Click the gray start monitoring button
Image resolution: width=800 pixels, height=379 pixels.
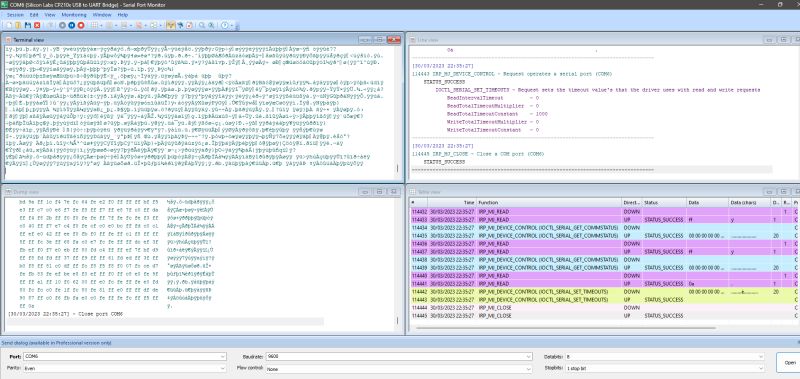62,25
